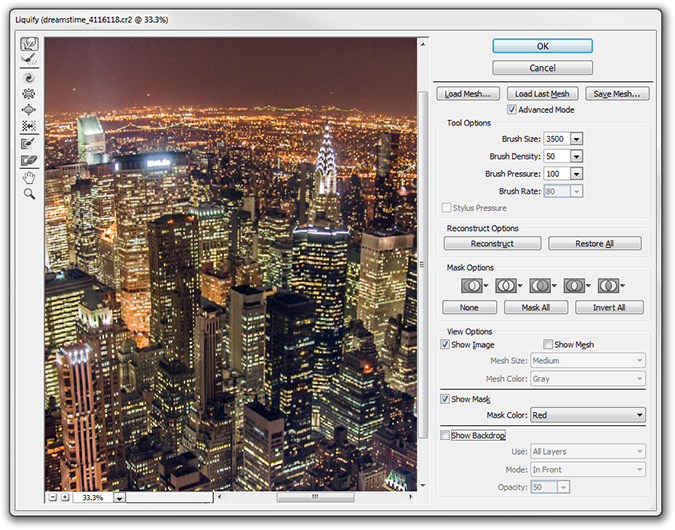675x530 pixels.
Task: Enable the Show Mesh checkbox
Action: tap(548, 345)
